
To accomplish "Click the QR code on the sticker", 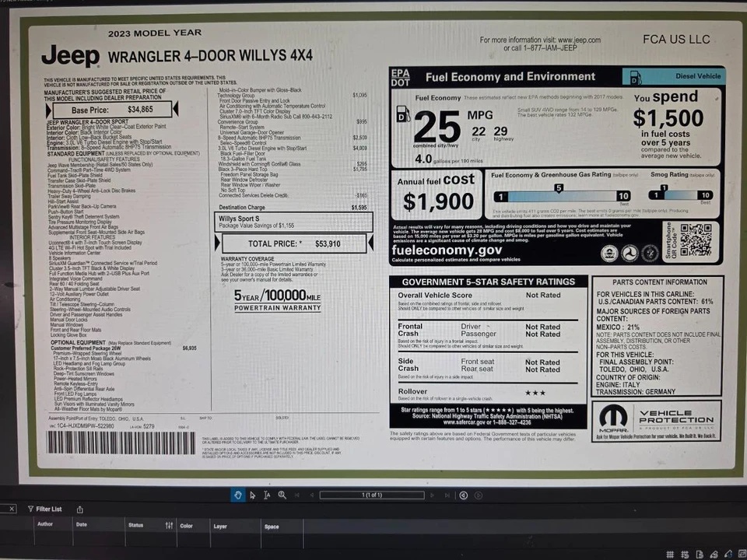I will (x=696, y=240).
